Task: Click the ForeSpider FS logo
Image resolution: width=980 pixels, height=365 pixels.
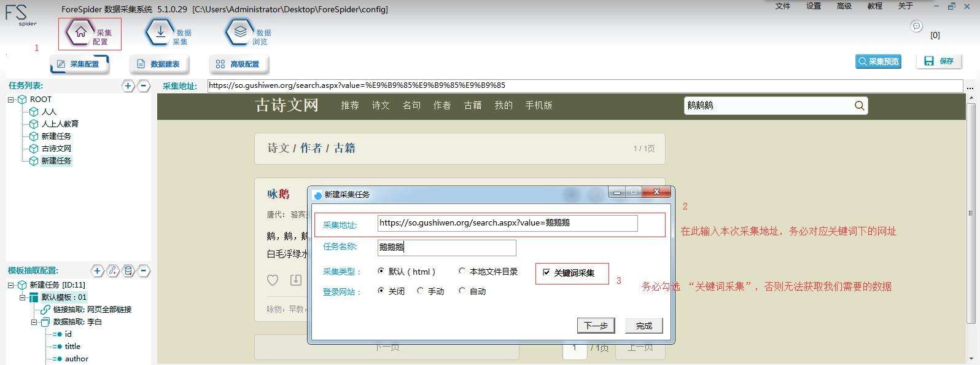Action: tap(21, 15)
